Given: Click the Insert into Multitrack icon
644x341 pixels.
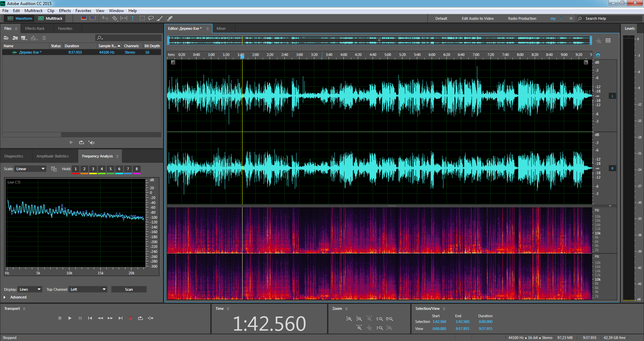Looking at the screenshot, I should point(34,38).
